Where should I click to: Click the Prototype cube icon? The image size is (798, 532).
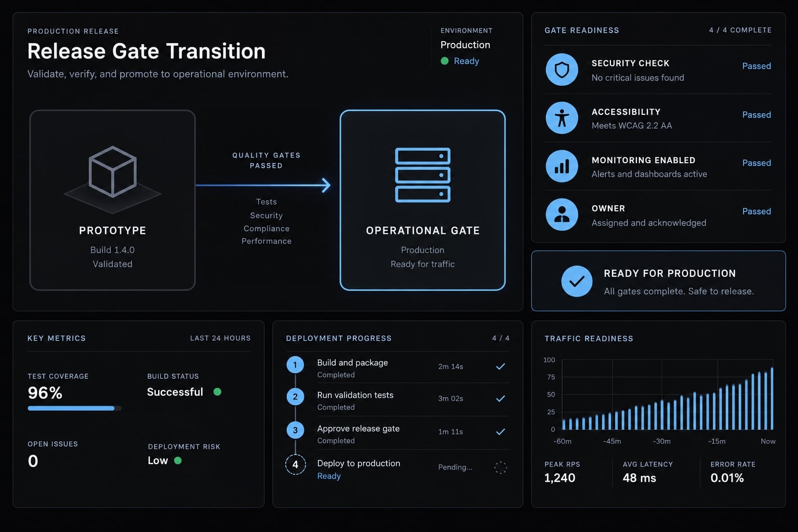(113, 172)
